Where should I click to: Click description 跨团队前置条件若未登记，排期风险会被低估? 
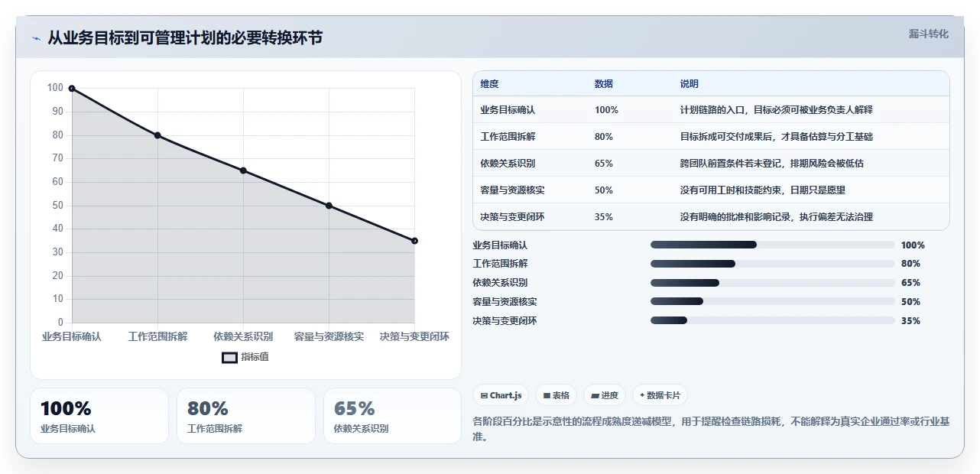pos(772,164)
